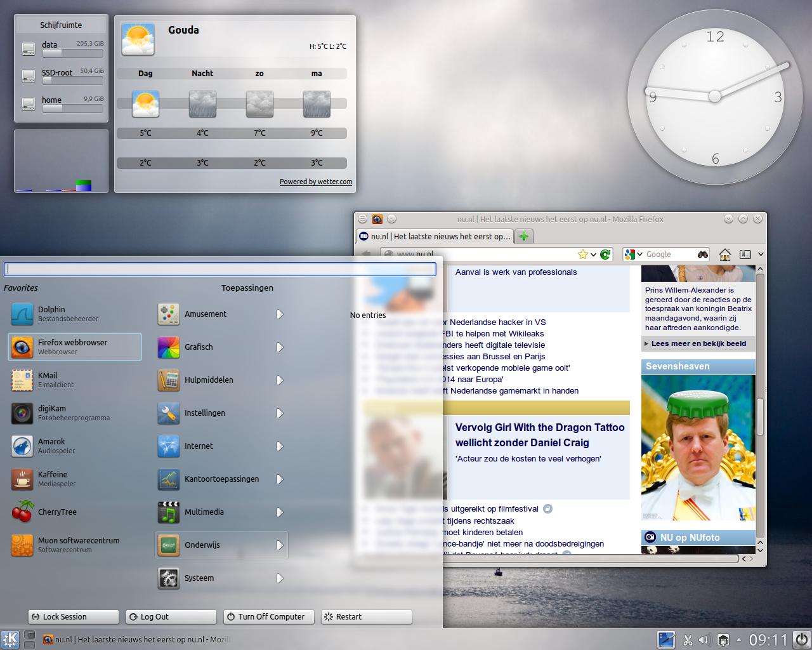Click the 09:11 digital clock
This screenshot has width=812, height=650.
pyautogui.click(x=768, y=640)
